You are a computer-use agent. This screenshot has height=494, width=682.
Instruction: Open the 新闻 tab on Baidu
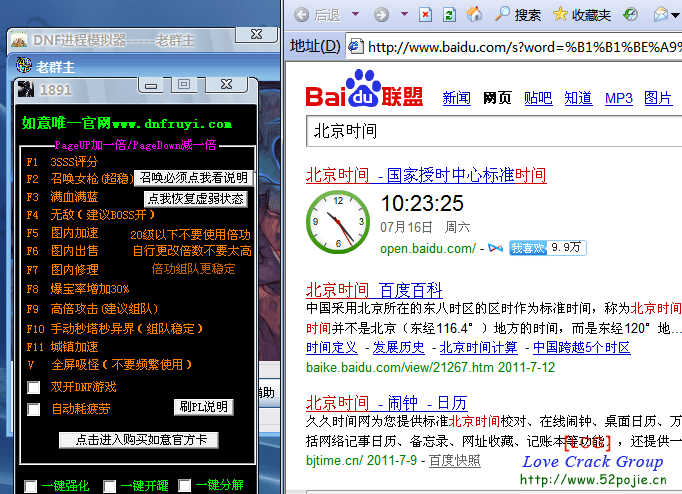click(456, 98)
